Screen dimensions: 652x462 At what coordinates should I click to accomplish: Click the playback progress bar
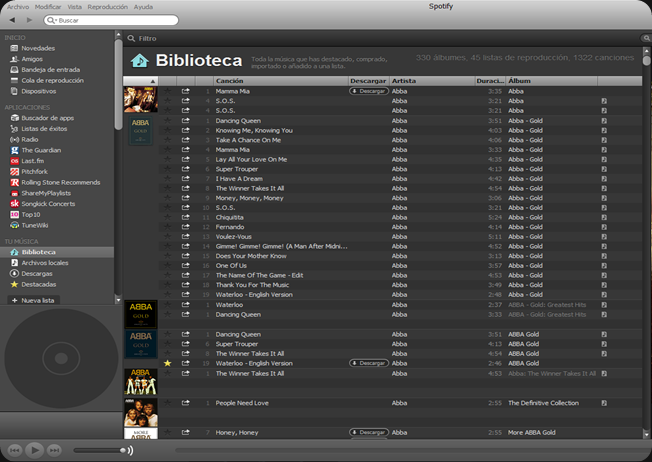[x=411, y=450]
